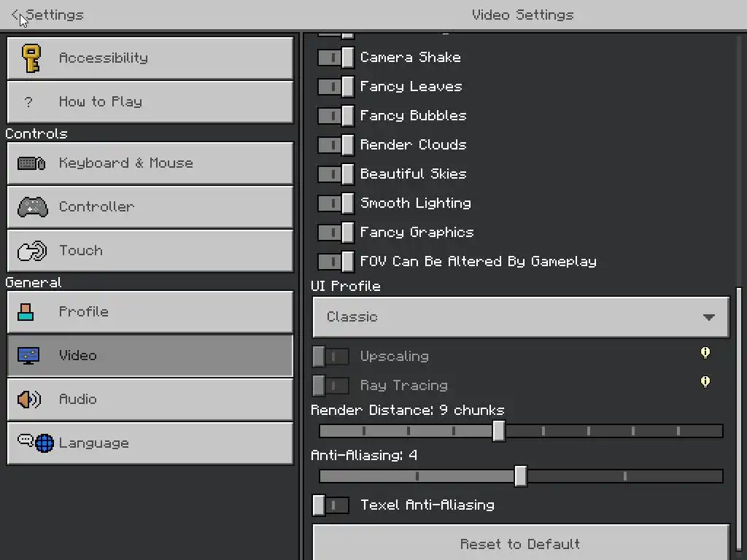Toggle the Camera Shake switch

click(336, 58)
